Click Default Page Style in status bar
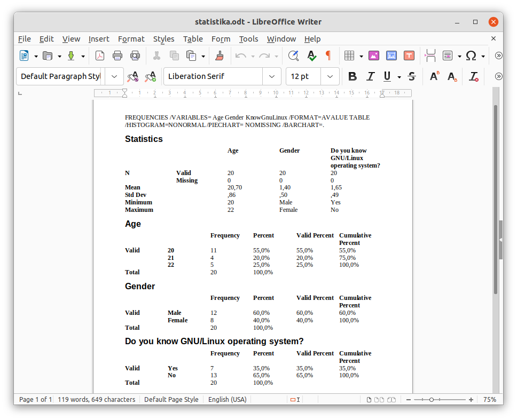 [x=171, y=400]
